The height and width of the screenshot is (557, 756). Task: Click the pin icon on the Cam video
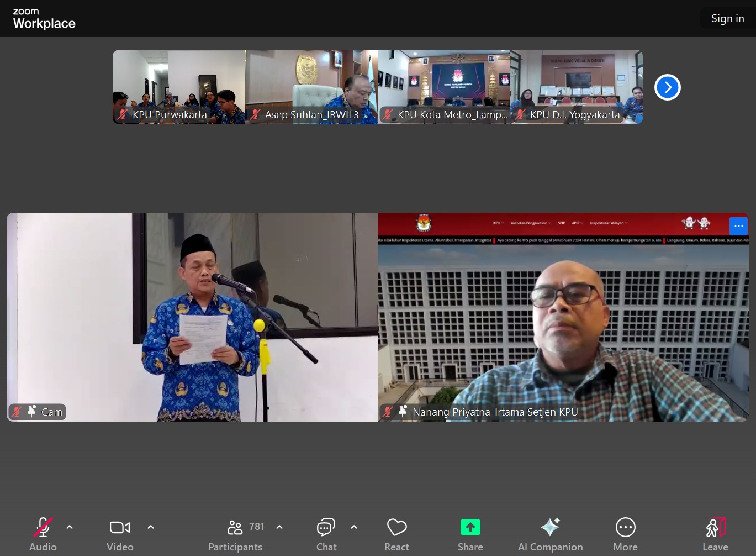point(31,411)
